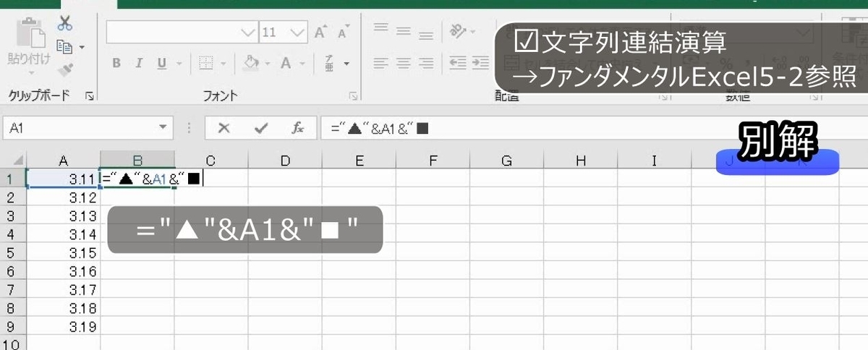Click the decrease indent icon
The height and width of the screenshot is (350, 868).
click(458, 64)
